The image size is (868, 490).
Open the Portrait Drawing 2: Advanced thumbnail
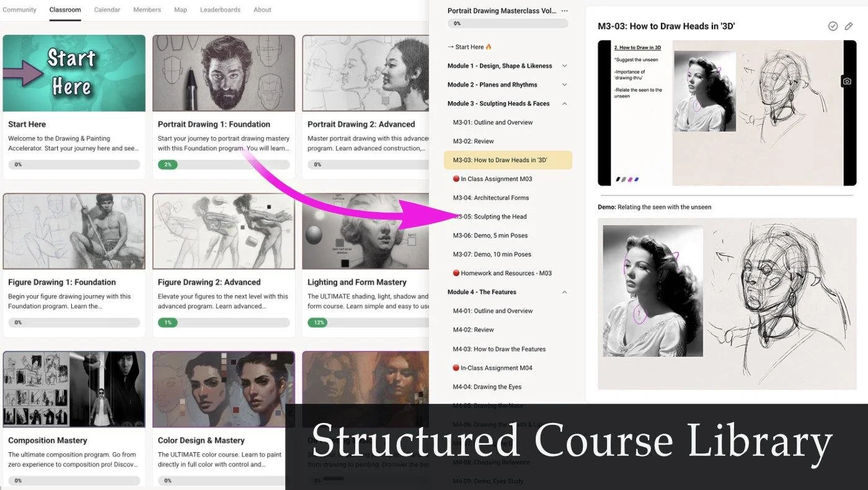click(366, 73)
